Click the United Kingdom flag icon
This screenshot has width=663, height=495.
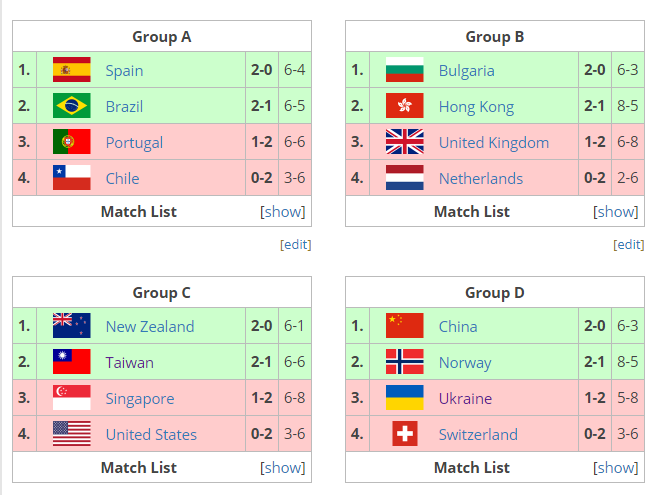[405, 142]
